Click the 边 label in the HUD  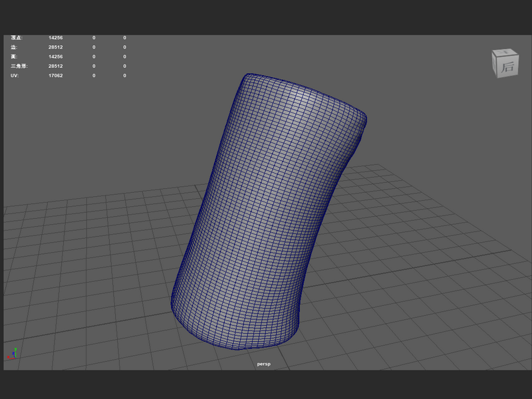13,47
